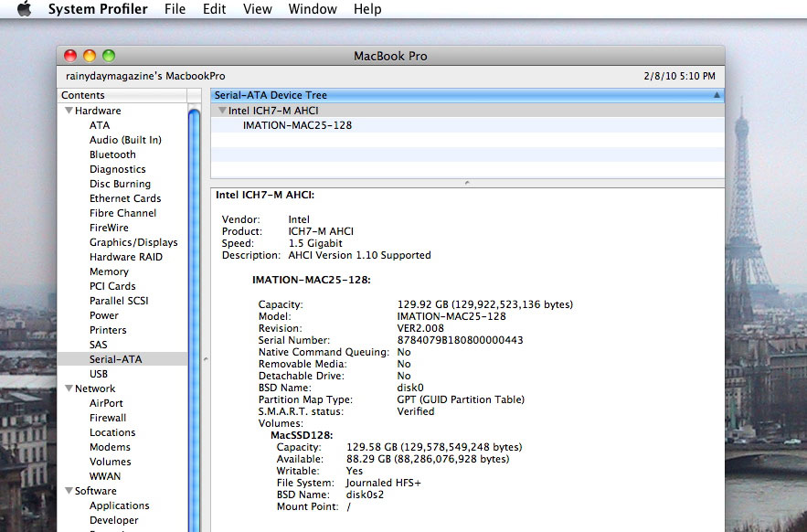Viewport: 807px width, 532px height.
Task: Open the Edit menu
Action: coord(214,9)
